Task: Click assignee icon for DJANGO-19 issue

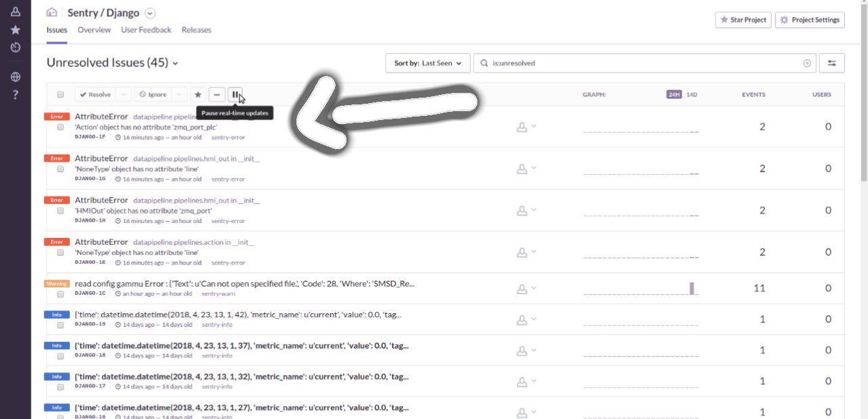Action: pyautogui.click(x=521, y=319)
